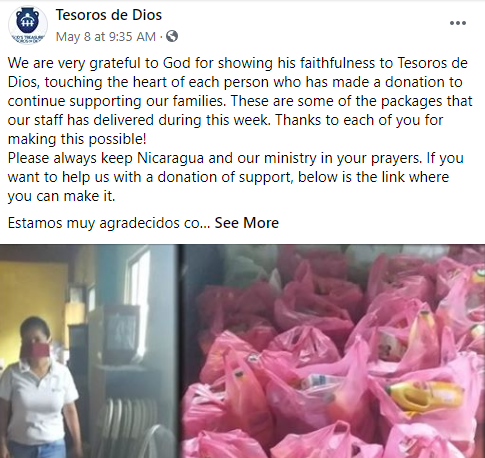Click the dark divider between the photos
The image size is (485, 458).
(179, 351)
